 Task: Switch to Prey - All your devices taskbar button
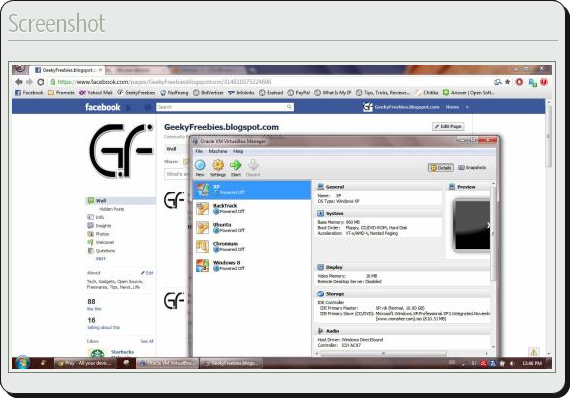(85, 363)
